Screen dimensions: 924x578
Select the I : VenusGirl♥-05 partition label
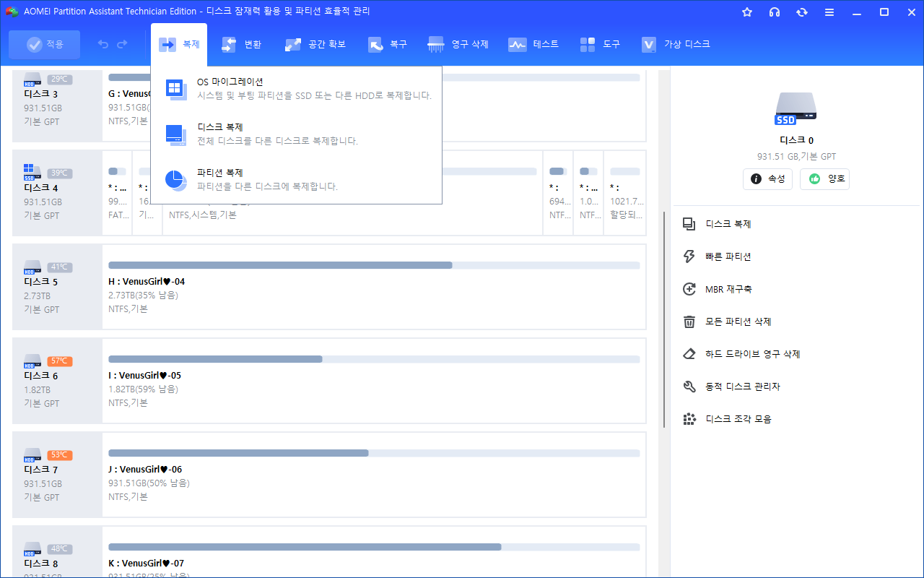coord(144,376)
